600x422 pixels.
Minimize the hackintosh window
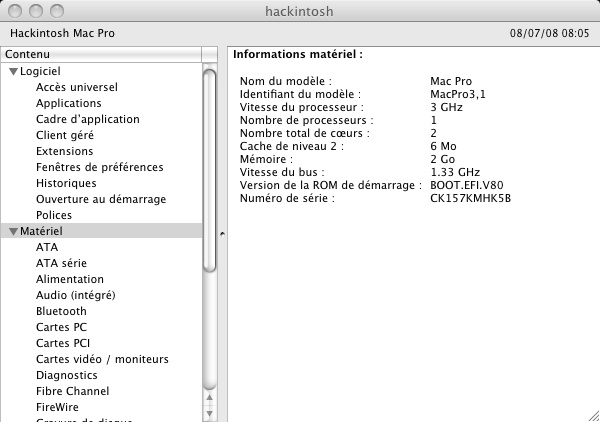pos(36,11)
